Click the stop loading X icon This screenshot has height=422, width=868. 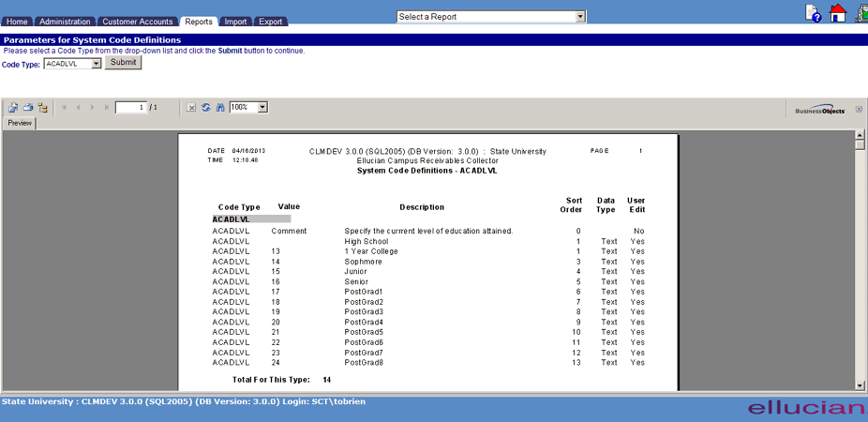pos(191,108)
